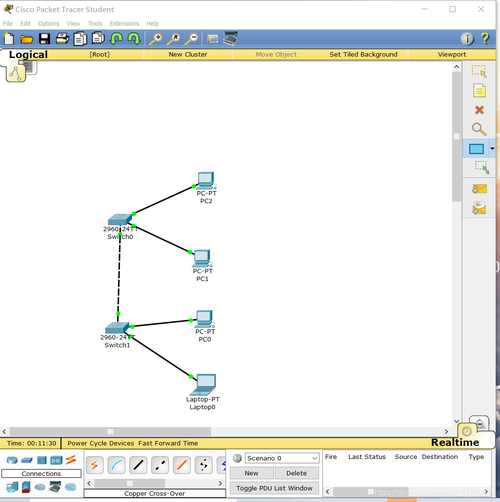Choose the Fiber orange cable
The height and width of the screenshot is (502, 500).
(x=182, y=465)
